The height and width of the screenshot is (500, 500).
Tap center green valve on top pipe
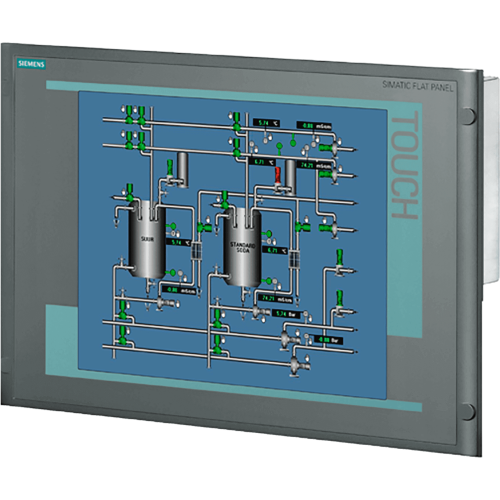[237, 122]
